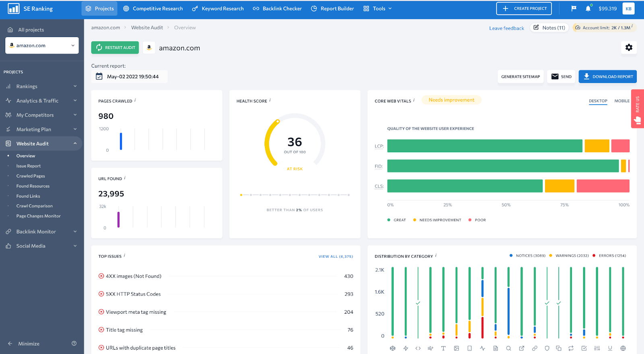Open the Tools dropdown menu

pos(378,8)
